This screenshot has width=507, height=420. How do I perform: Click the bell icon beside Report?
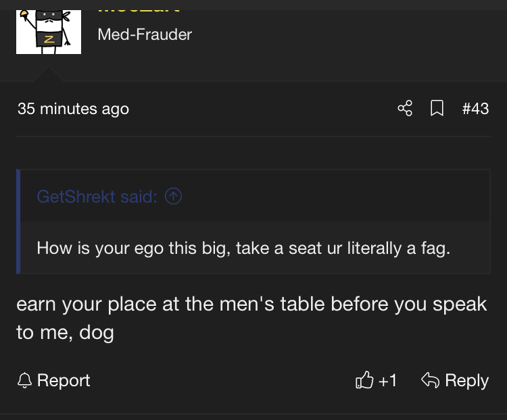pyautogui.click(x=25, y=381)
